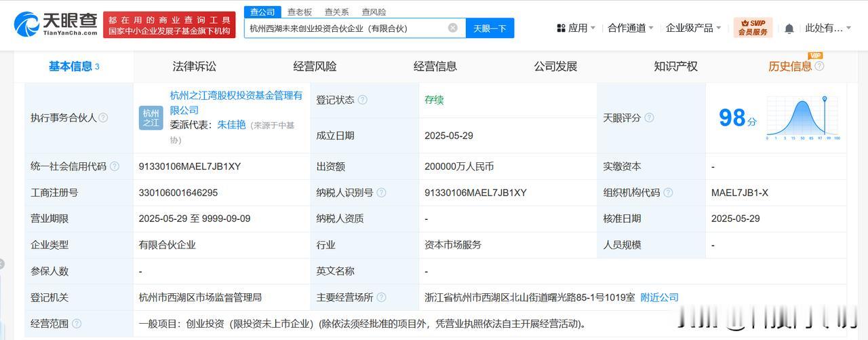
Task: Click the 来源于中基协 source note
Action: [233, 132]
